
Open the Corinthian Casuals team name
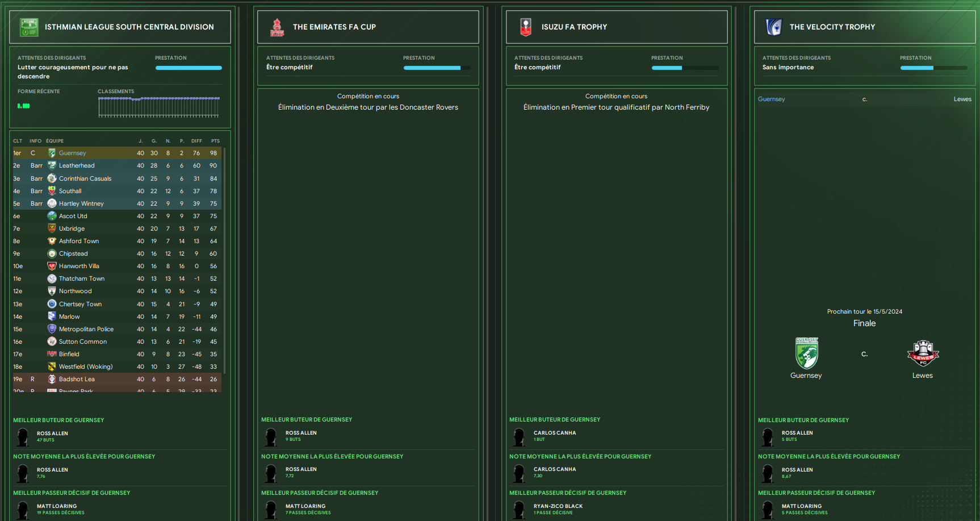click(x=85, y=178)
